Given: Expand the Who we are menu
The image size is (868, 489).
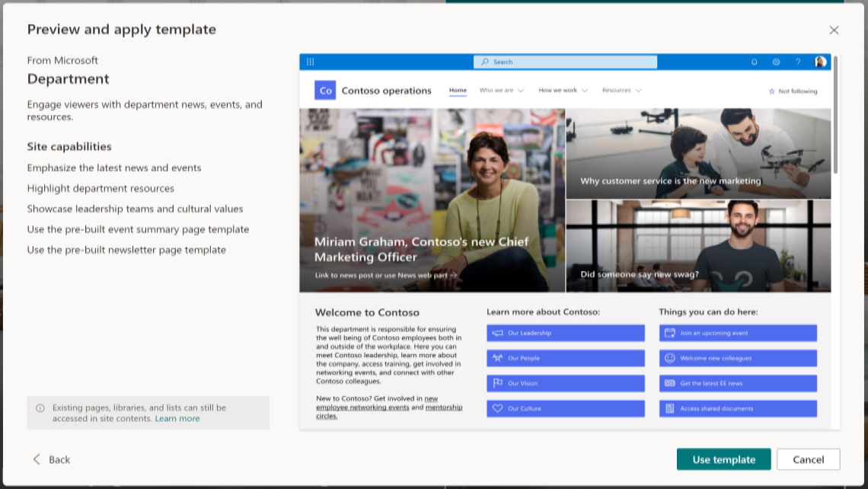Looking at the screenshot, I should [x=501, y=91].
